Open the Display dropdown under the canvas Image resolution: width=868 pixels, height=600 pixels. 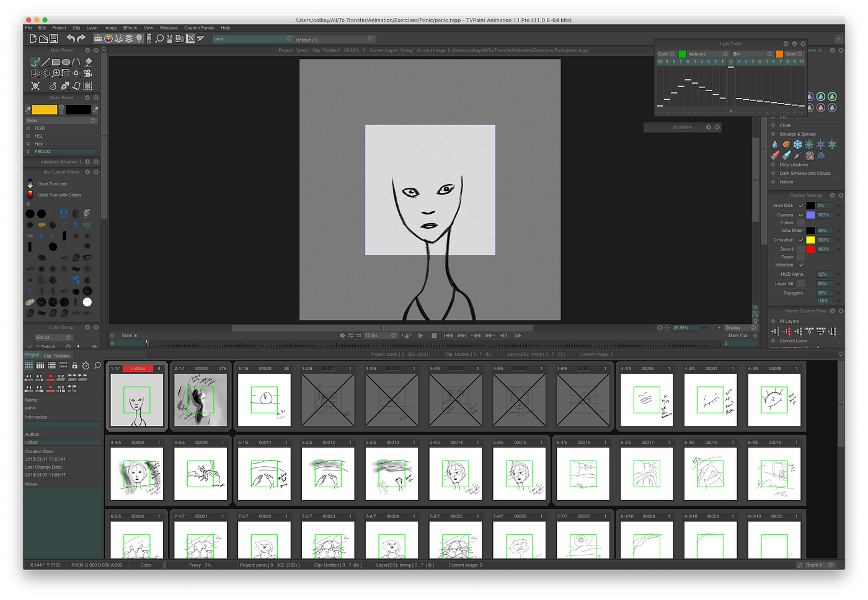(x=740, y=328)
